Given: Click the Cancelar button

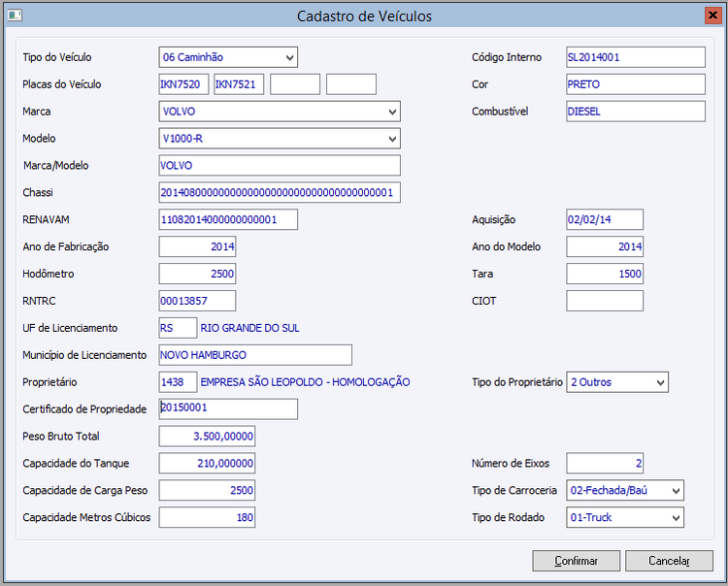Looking at the screenshot, I should click(669, 561).
